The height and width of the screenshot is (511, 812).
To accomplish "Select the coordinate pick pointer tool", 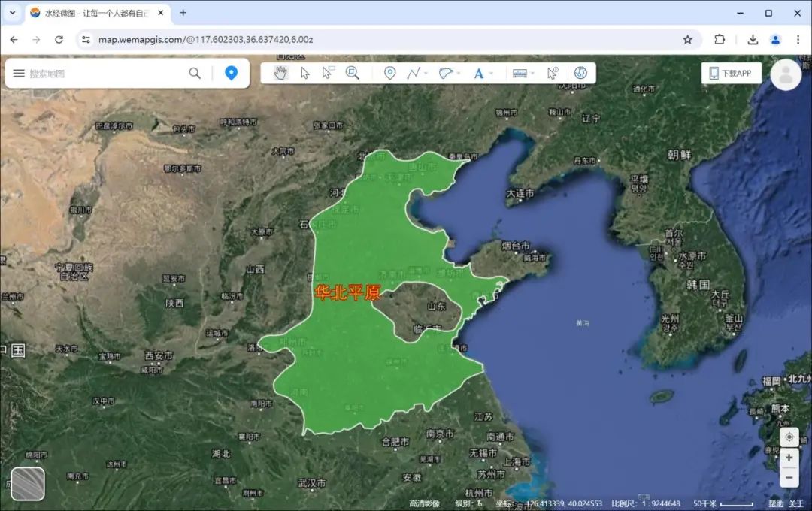I will [553, 73].
